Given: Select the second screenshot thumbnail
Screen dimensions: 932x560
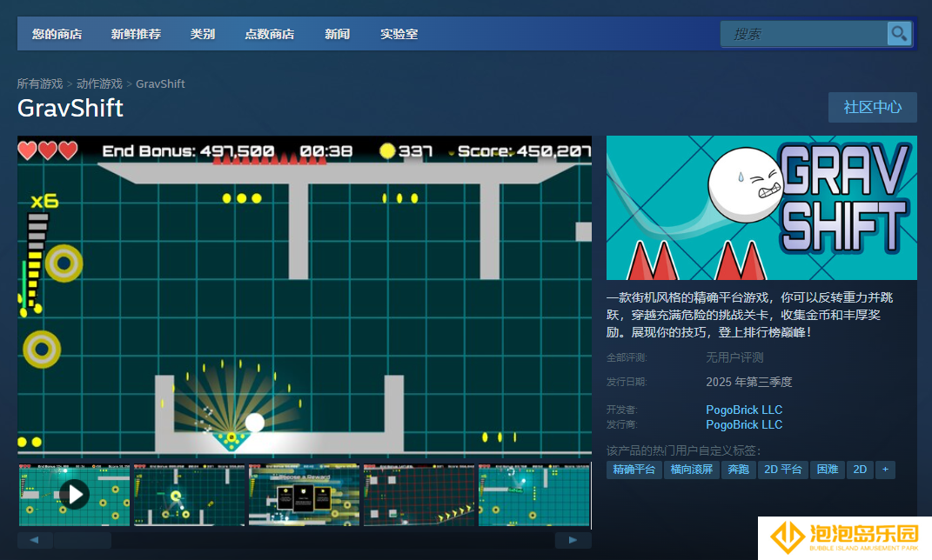Looking at the screenshot, I should click(x=189, y=494).
